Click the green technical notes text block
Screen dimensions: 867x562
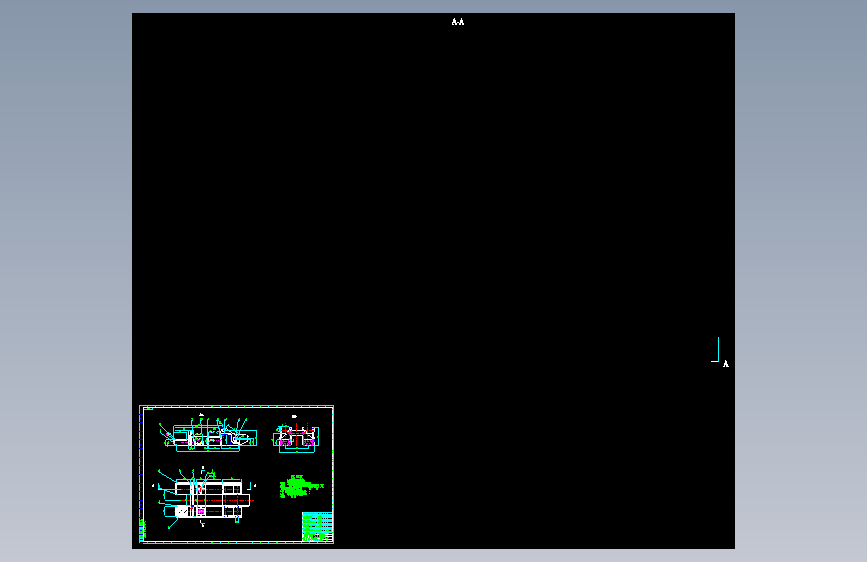pyautogui.click(x=301, y=486)
